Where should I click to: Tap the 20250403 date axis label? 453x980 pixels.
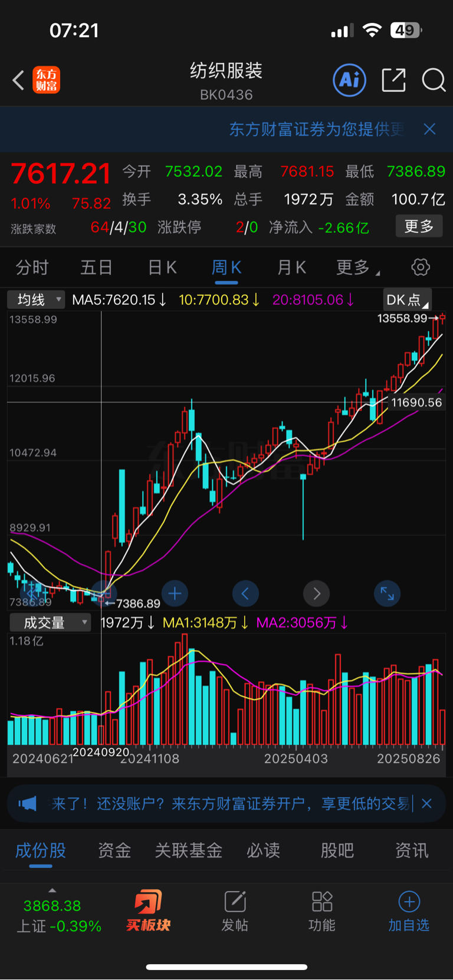click(x=296, y=759)
